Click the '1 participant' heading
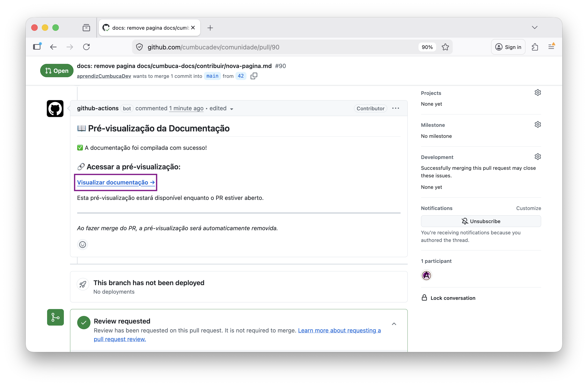Image resolution: width=588 pixels, height=386 pixels. tap(436, 261)
